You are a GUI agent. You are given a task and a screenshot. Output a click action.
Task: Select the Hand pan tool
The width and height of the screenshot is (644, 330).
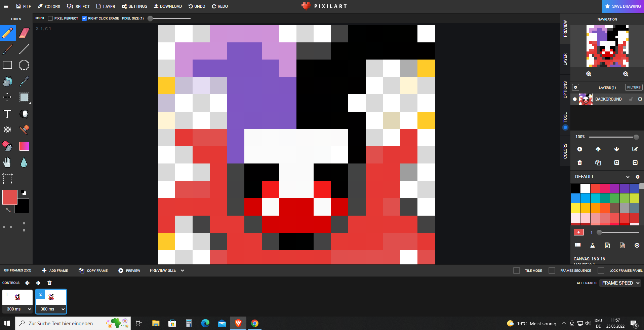(8, 162)
